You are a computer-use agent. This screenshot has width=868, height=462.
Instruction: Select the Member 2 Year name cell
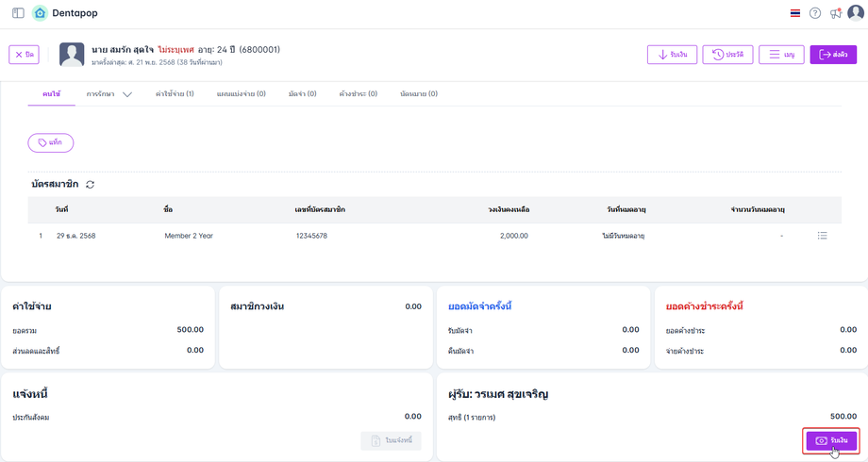(x=189, y=236)
